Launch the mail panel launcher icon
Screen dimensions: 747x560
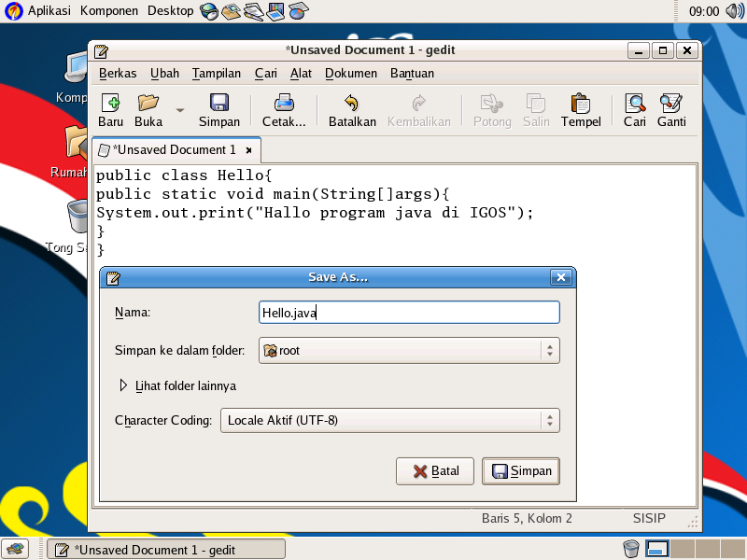click(x=231, y=11)
